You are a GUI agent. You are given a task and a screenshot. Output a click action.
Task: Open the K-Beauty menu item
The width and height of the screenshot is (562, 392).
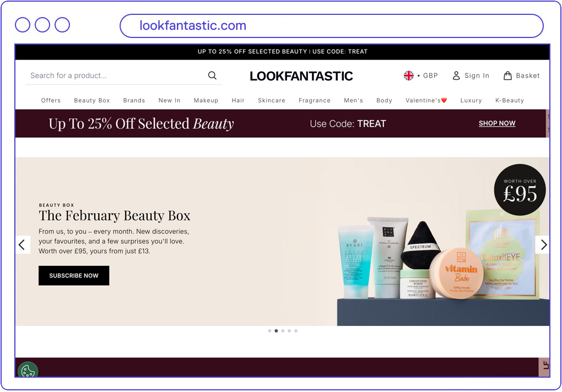(x=510, y=101)
